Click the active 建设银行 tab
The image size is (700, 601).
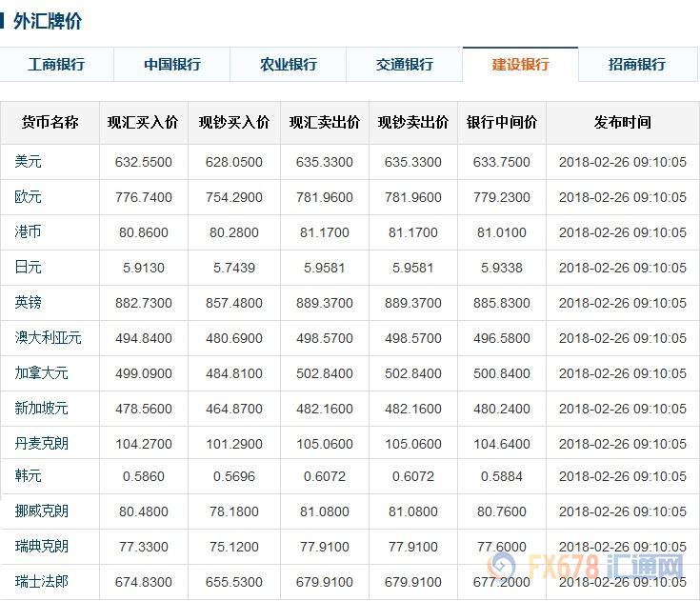pyautogui.click(x=520, y=65)
